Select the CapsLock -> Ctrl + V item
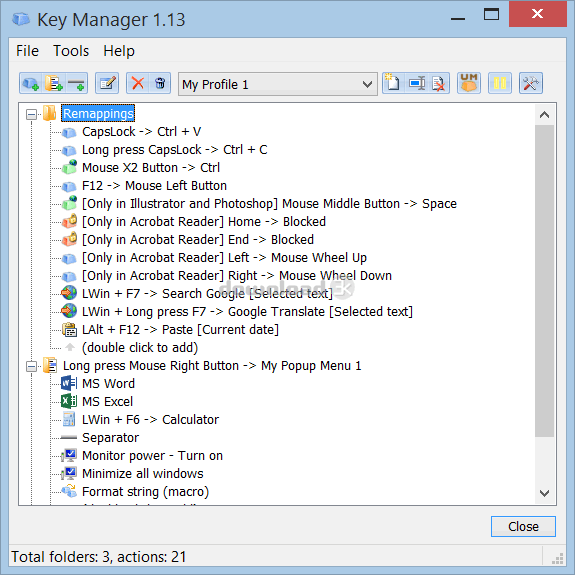The image size is (575, 575). point(142,132)
